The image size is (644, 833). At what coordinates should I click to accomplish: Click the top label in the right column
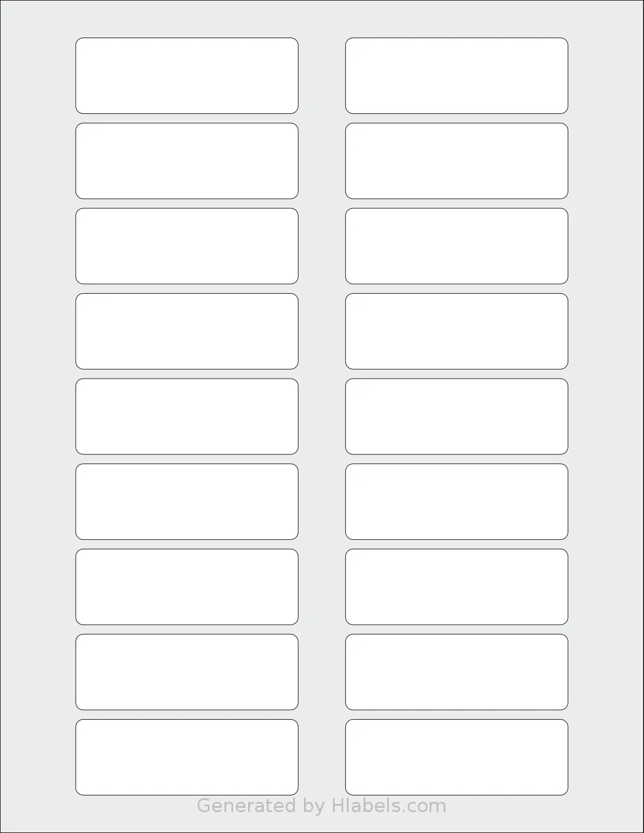(457, 76)
